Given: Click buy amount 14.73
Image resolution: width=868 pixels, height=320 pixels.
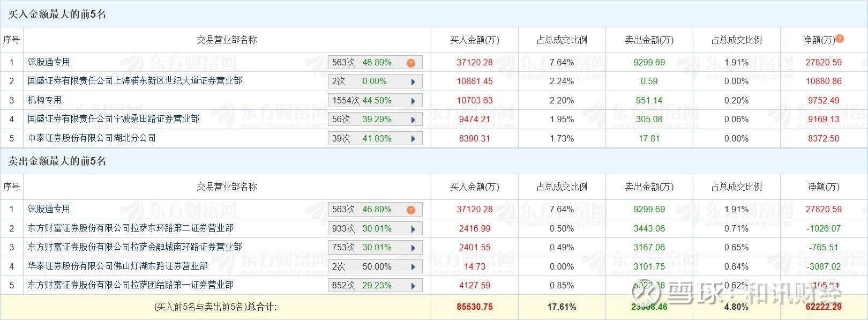Looking at the screenshot, I should coord(475,266).
